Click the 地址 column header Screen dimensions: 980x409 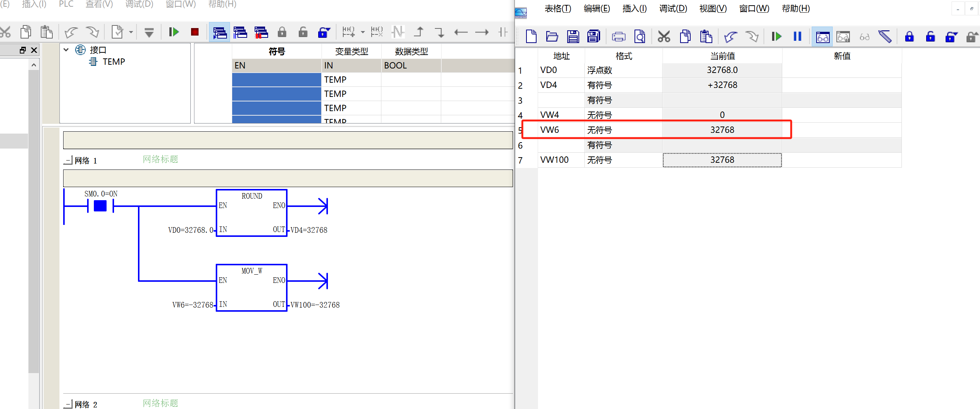pyautogui.click(x=561, y=56)
